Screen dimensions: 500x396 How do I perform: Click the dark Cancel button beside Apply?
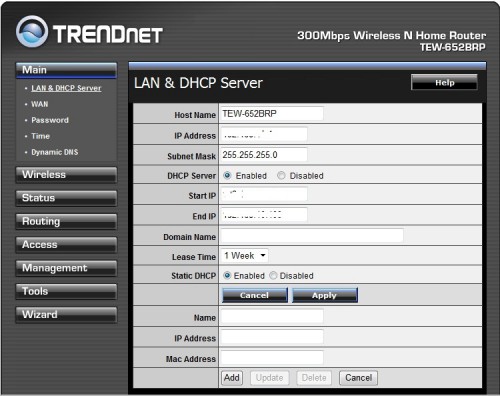point(255,295)
